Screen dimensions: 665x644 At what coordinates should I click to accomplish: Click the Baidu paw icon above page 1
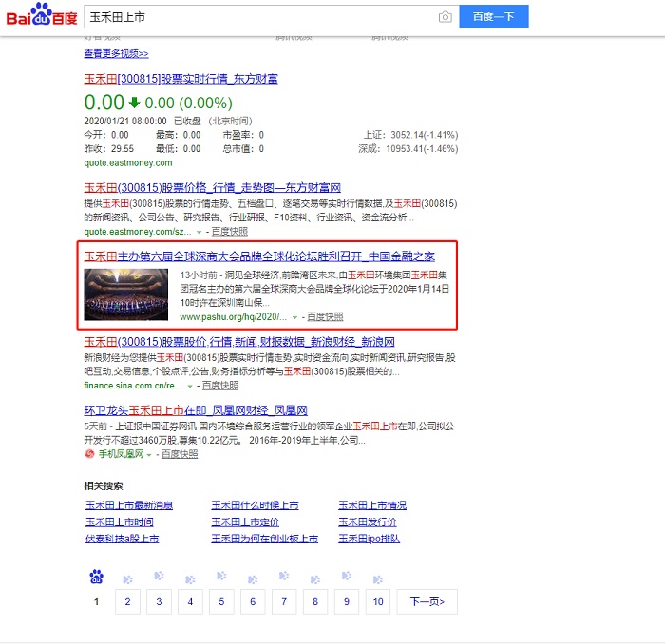point(96,577)
